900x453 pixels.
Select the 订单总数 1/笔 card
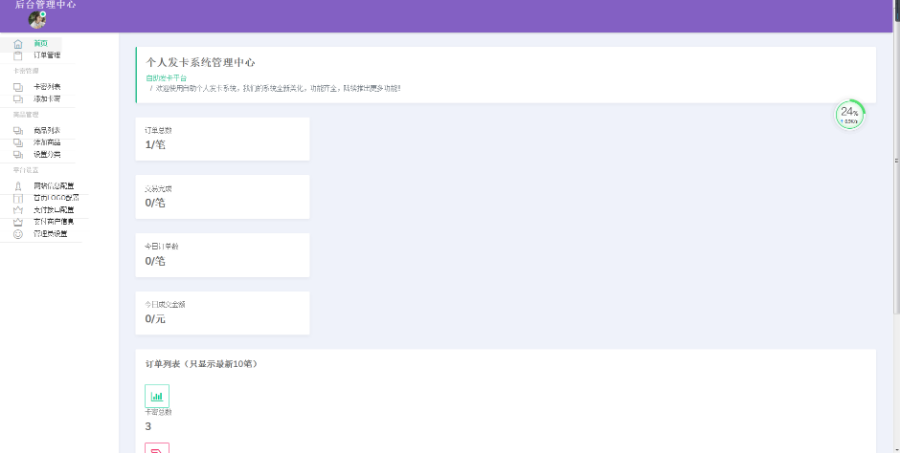(x=222, y=139)
